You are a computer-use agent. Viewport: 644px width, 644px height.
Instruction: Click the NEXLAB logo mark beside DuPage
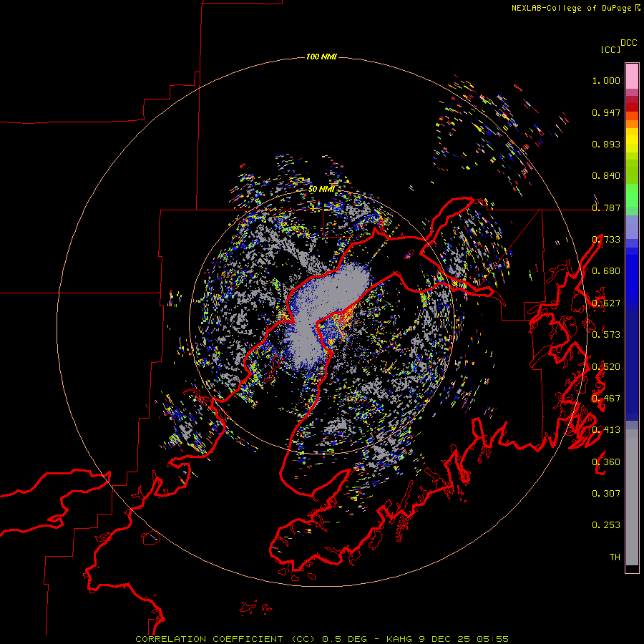point(638,8)
